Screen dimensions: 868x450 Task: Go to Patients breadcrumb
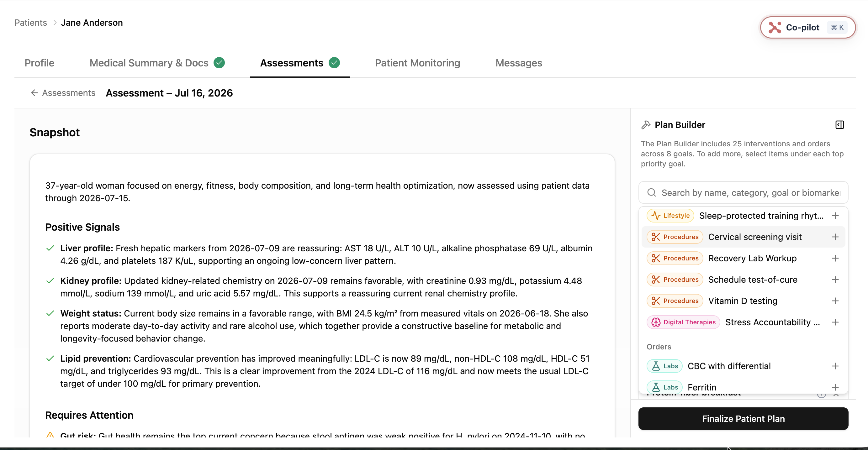[x=31, y=23]
